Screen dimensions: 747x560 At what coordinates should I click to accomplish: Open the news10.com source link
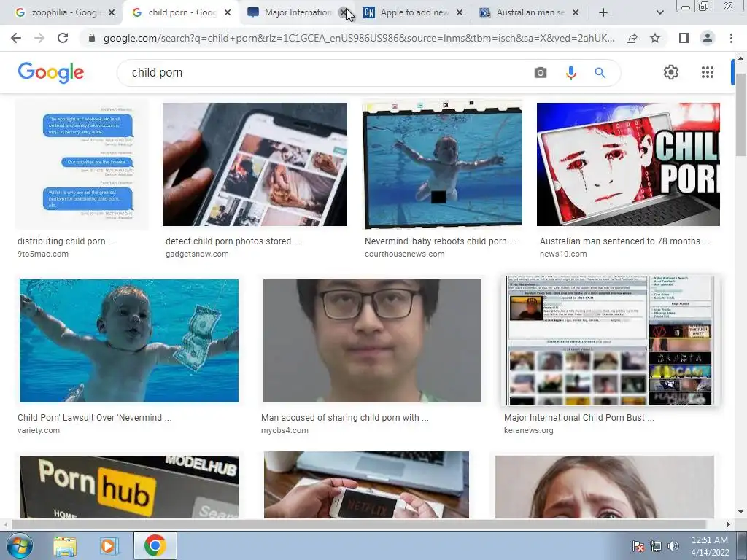click(563, 254)
